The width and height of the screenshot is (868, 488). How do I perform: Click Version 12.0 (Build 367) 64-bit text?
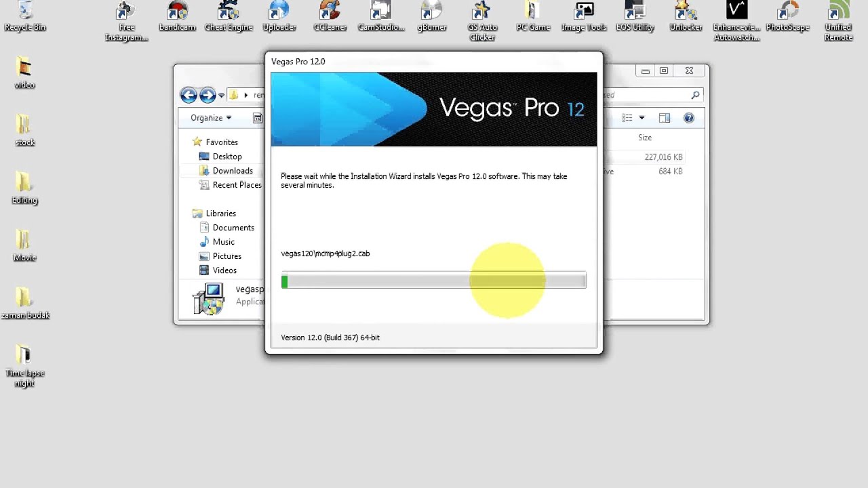330,338
